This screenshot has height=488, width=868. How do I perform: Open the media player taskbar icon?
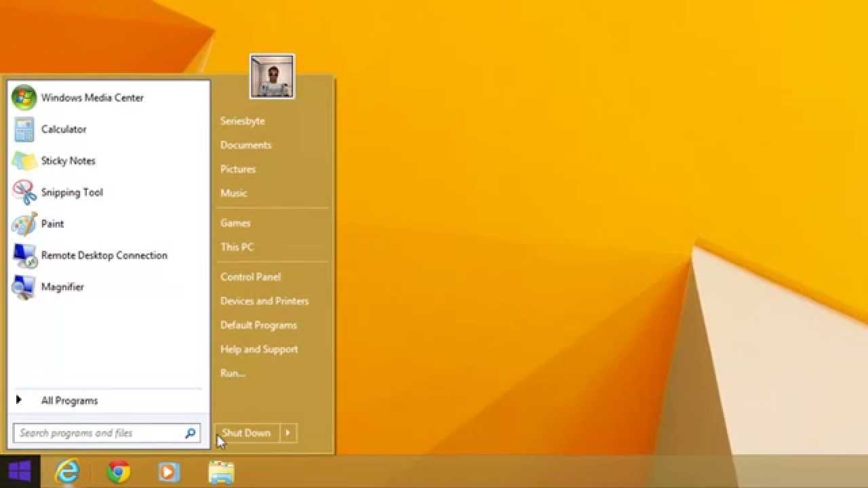170,472
